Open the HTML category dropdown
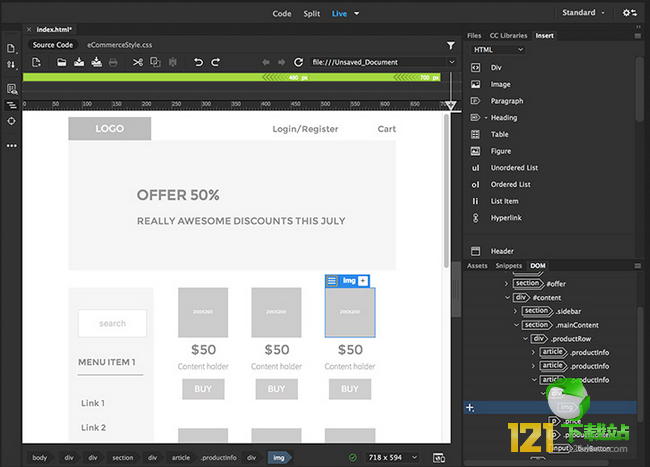Screen dimensions: 650x467 [498, 50]
